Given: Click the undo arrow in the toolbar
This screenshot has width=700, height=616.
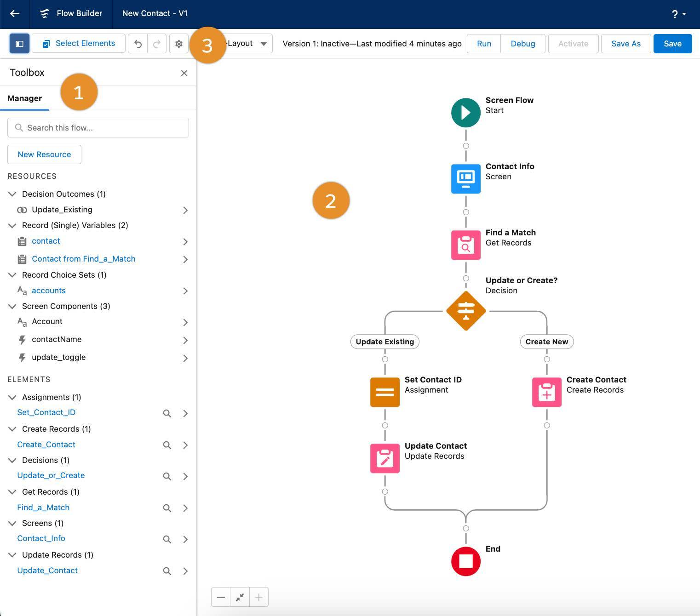Looking at the screenshot, I should (x=138, y=43).
